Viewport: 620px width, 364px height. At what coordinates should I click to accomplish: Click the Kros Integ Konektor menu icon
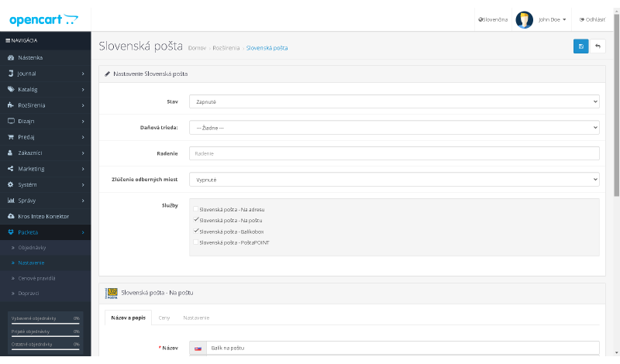pyautogui.click(x=11, y=216)
